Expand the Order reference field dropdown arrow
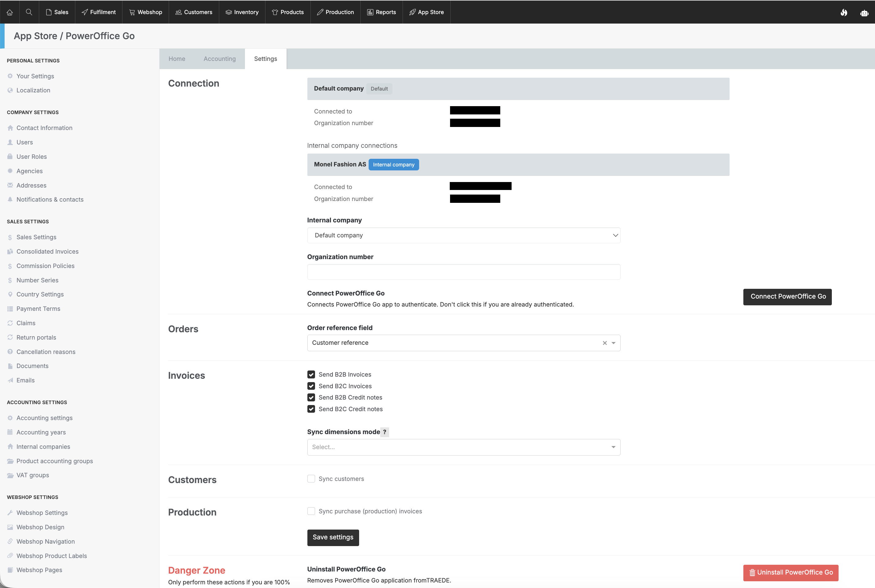 pyautogui.click(x=614, y=343)
